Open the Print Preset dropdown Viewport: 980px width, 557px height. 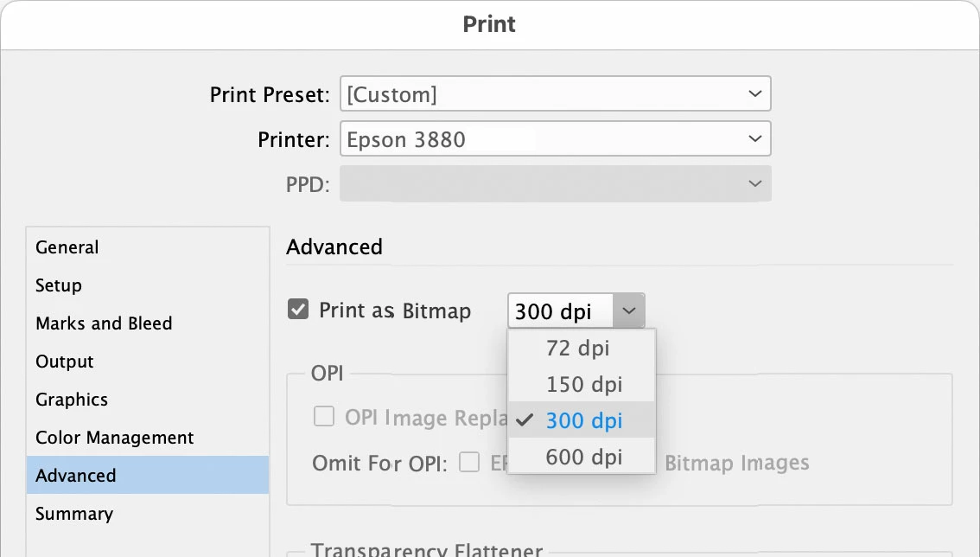pos(555,94)
